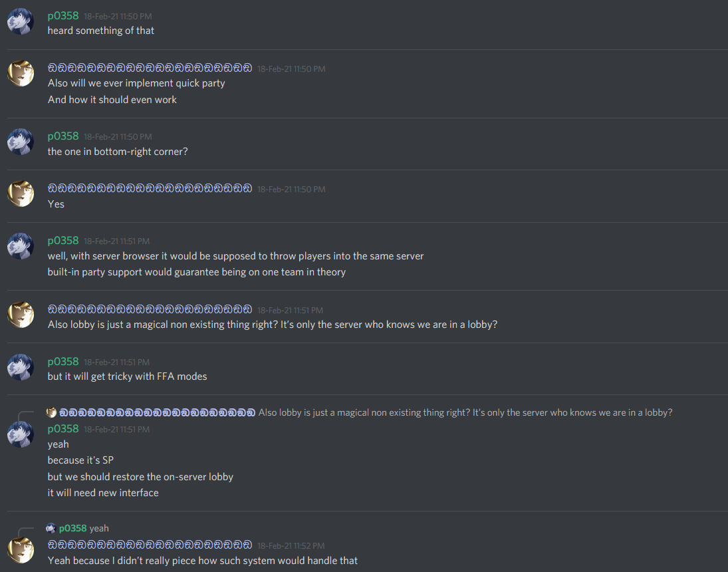Screen dimensions: 728x572
Task: Jump to quoted 'Also lobby is just a magical' reply
Action: tap(465, 412)
